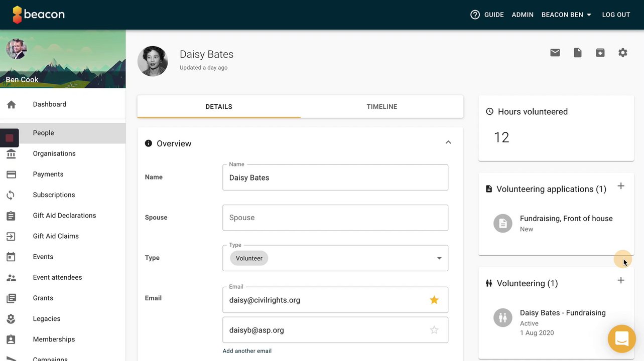Image resolution: width=644 pixels, height=361 pixels.
Task: Go to Organisations in the sidebar
Action: point(54,153)
